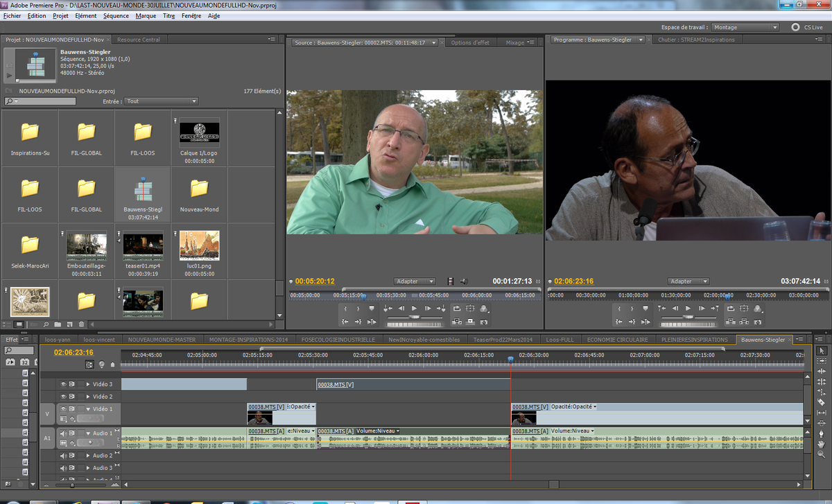Select the Ripple Edit tool
This screenshot has width=832, height=504.
point(822,372)
